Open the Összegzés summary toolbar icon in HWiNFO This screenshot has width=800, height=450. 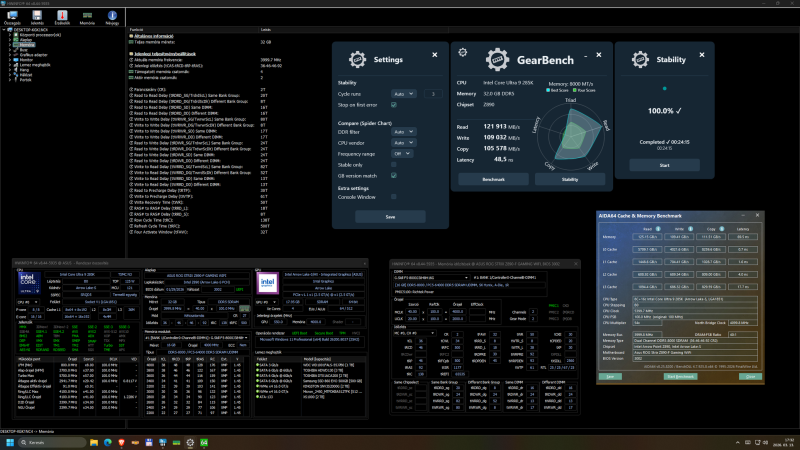pos(12,17)
